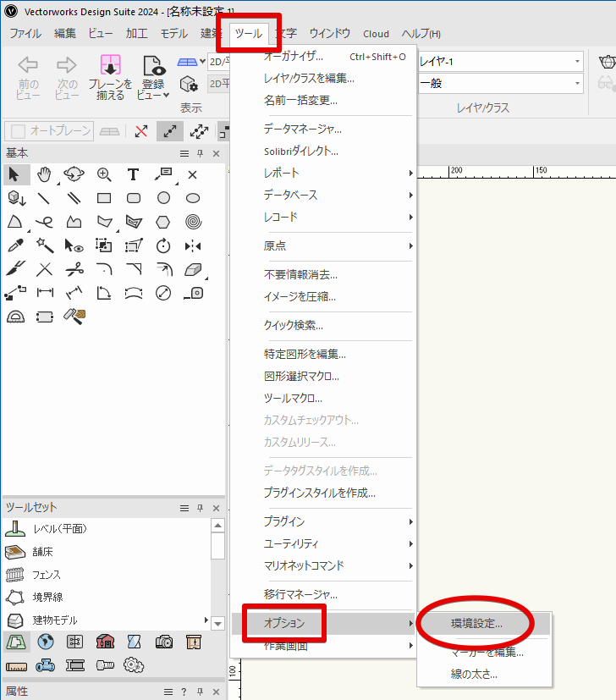Open the ビュー menu
The image size is (616, 700).
pos(101,34)
